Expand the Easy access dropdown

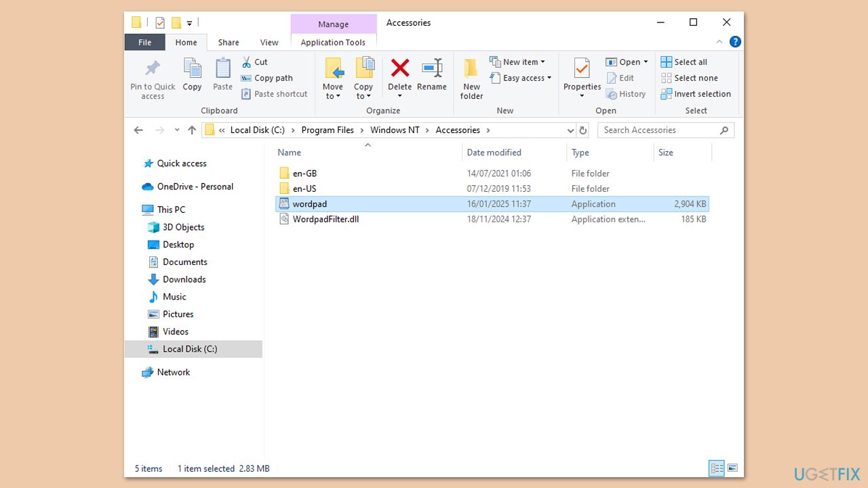pos(521,78)
